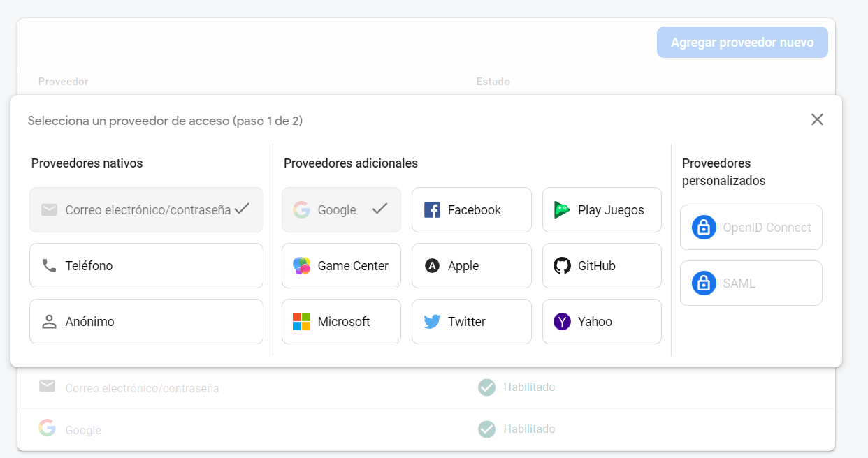The height and width of the screenshot is (458, 868).
Task: Click checkmark on Correo electrónico card
Action: click(242, 208)
